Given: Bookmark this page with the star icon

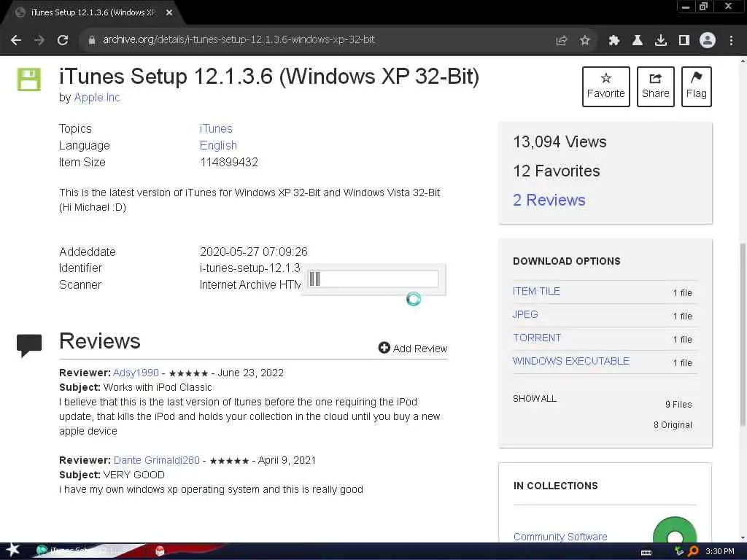Looking at the screenshot, I should click(585, 41).
